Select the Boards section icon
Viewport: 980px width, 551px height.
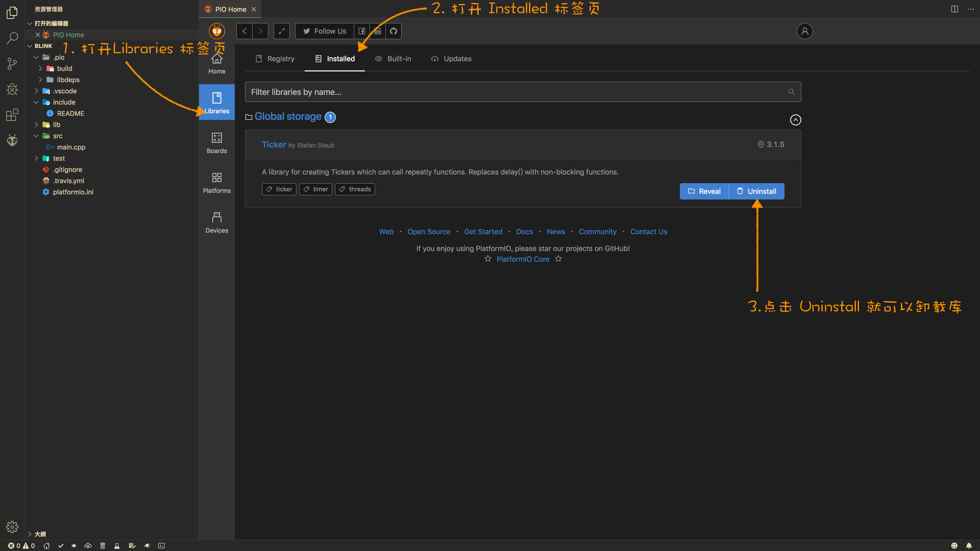[x=216, y=143]
